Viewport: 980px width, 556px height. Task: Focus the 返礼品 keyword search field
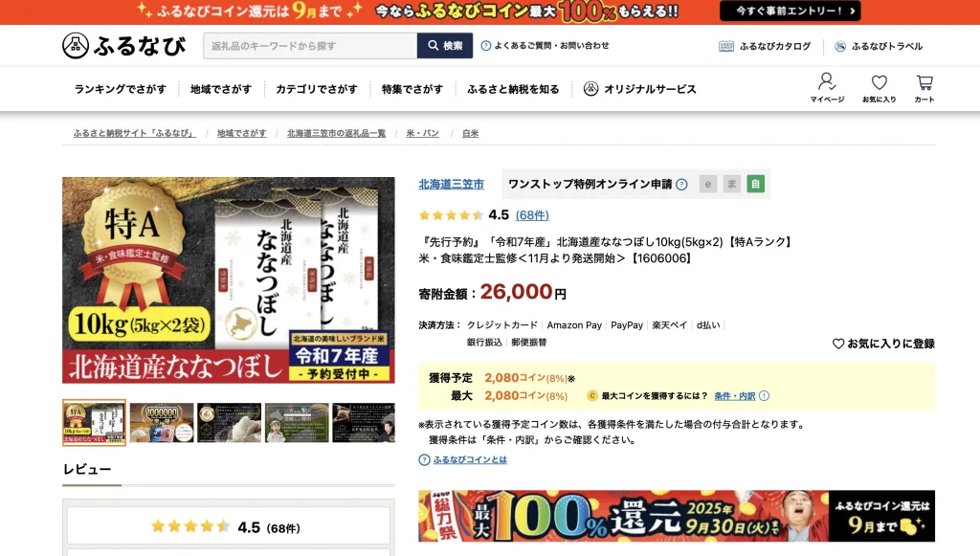309,46
